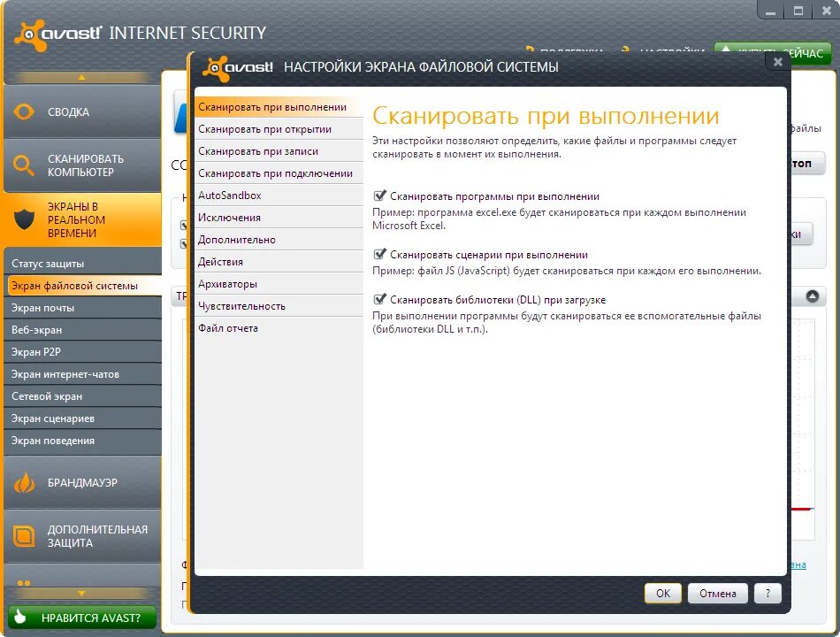Image resolution: width=840 pixels, height=637 pixels.
Task: Select Экран P2P in the sidebar
Action: coord(82,352)
